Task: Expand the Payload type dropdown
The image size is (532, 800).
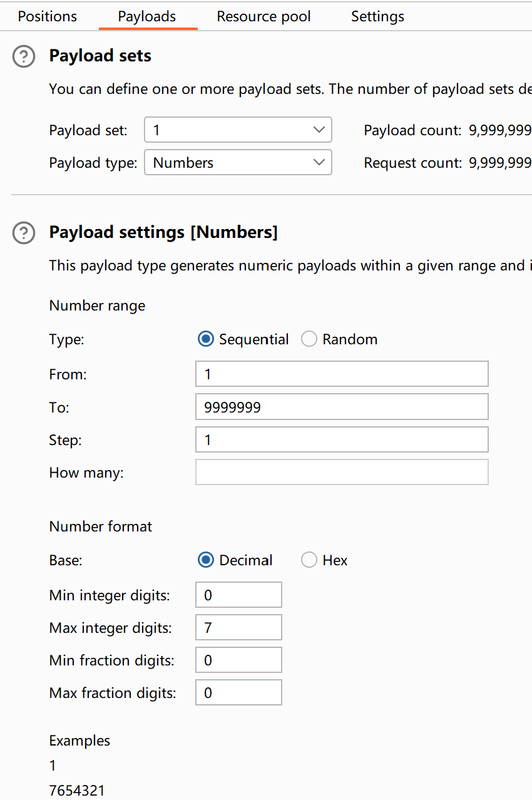Action: click(x=238, y=163)
